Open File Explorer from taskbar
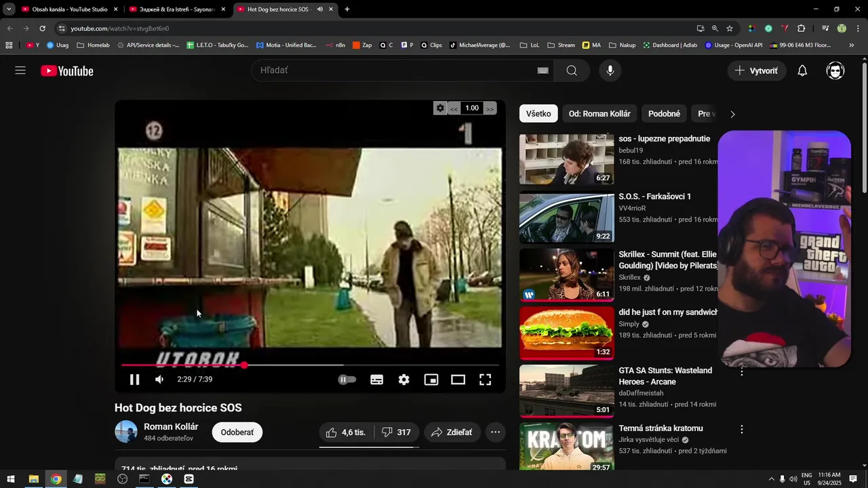Viewport: 868px width, 488px height. click(x=33, y=479)
